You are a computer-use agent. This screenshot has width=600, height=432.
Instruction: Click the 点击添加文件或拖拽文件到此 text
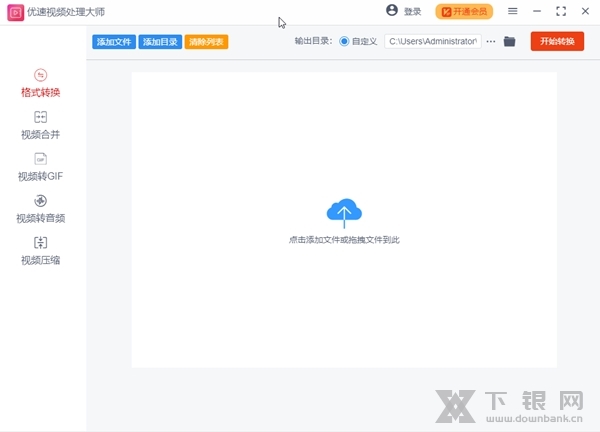tap(344, 240)
